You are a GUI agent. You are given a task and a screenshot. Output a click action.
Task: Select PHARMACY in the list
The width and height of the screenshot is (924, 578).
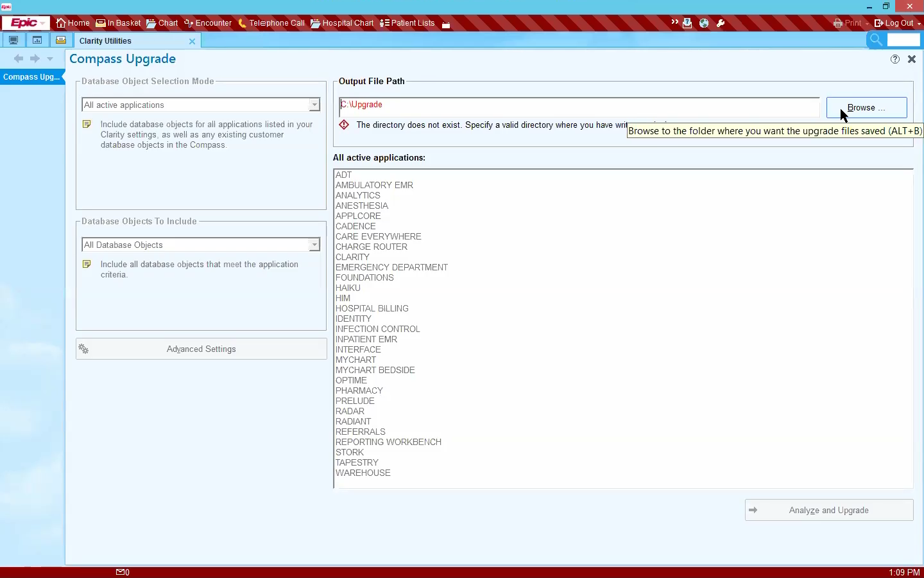[359, 390]
